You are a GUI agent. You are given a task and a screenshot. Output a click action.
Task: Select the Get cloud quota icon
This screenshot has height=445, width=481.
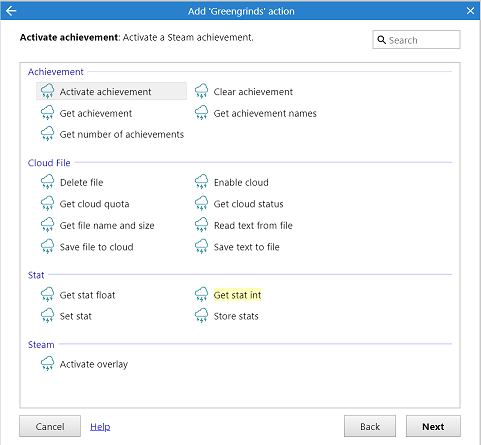(47, 204)
